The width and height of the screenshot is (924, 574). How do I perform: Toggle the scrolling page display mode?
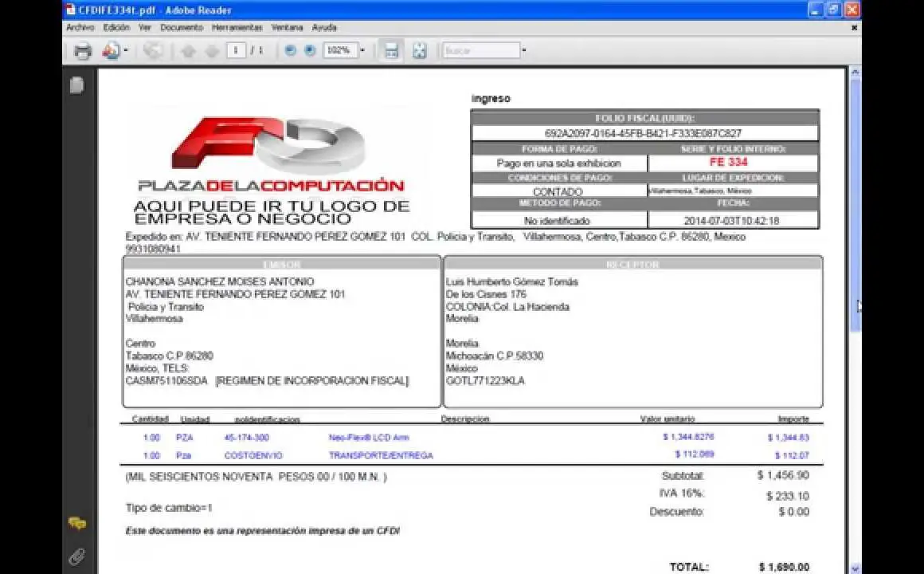point(391,51)
